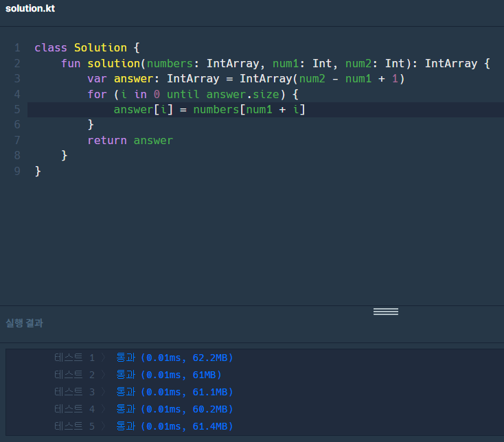Click '통과 (0.01ms, 62.2MB)' result
The image size is (504, 442).
pos(174,358)
